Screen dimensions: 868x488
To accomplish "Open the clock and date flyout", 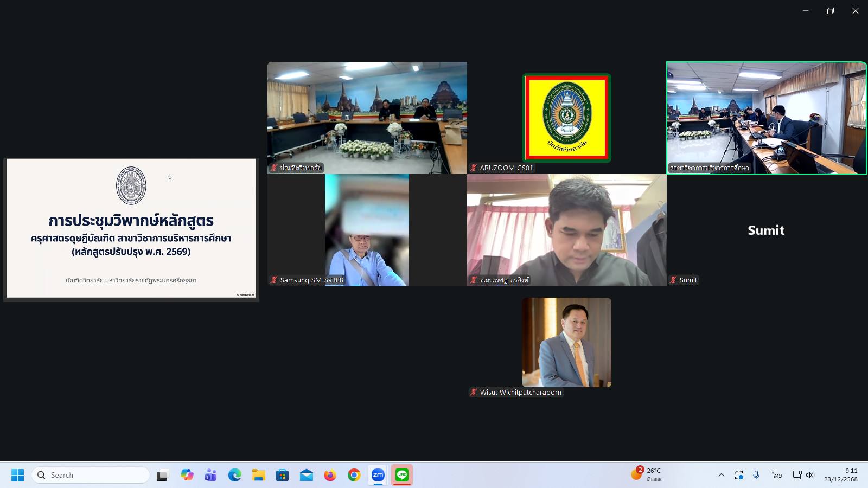I will tap(840, 475).
